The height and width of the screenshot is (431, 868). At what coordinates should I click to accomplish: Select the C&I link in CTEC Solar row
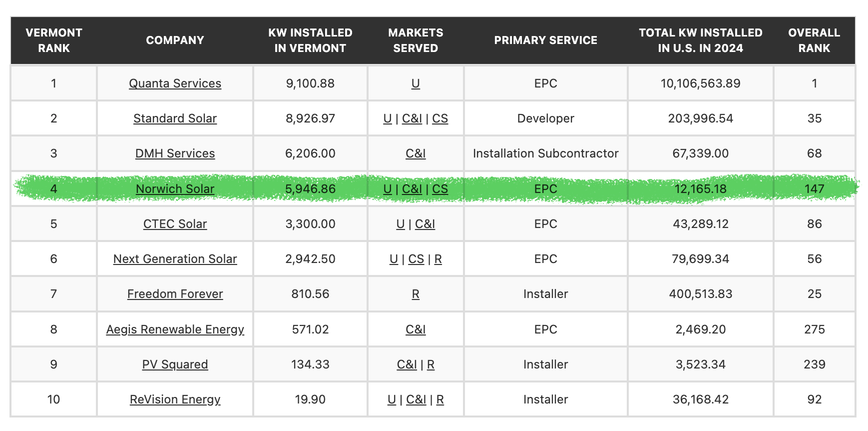pyautogui.click(x=425, y=224)
